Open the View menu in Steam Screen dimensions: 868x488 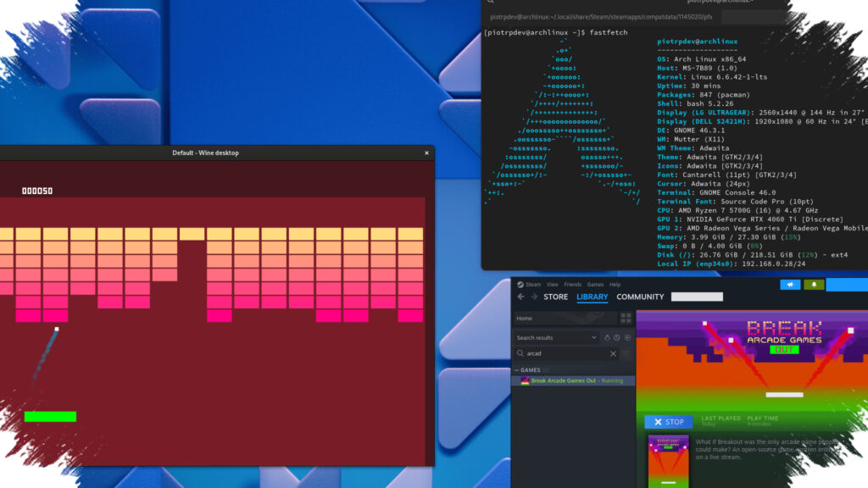click(x=553, y=285)
